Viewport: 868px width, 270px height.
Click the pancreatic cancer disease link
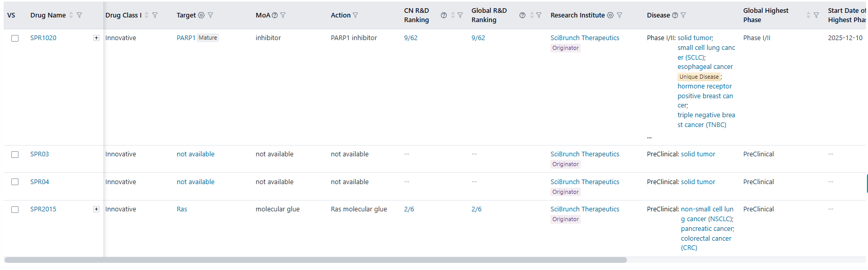click(x=707, y=229)
